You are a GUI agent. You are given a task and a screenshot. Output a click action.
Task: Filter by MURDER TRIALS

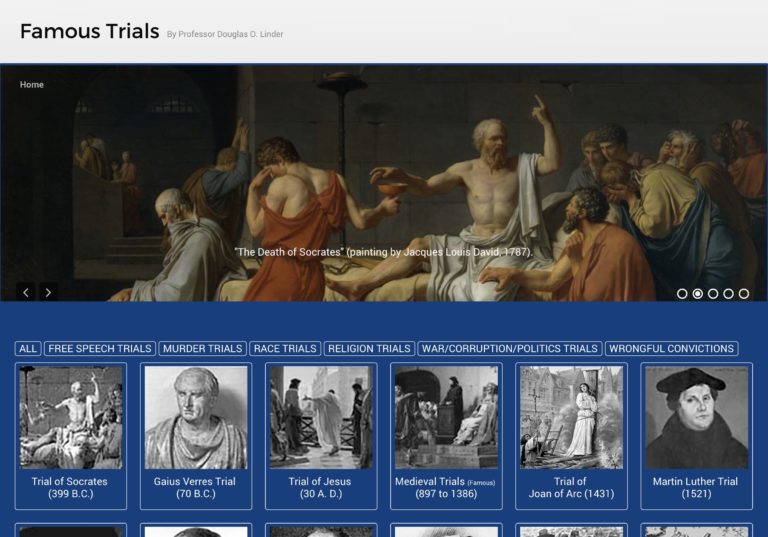(203, 348)
